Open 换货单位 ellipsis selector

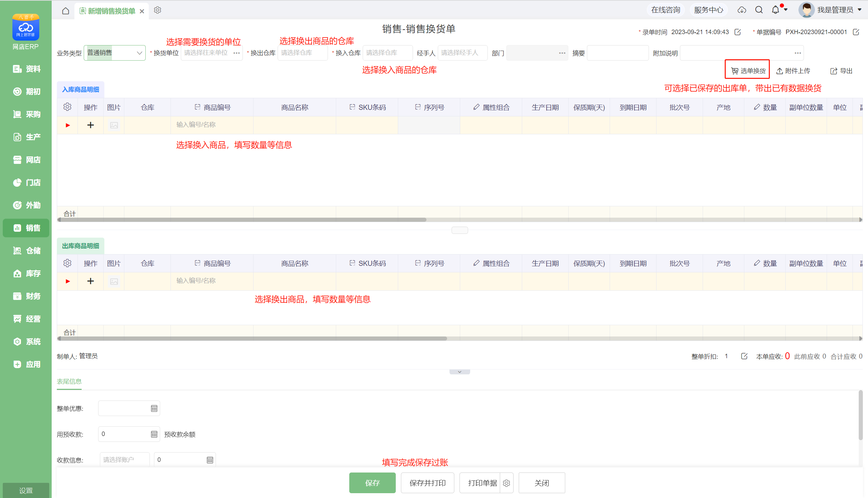(x=237, y=53)
